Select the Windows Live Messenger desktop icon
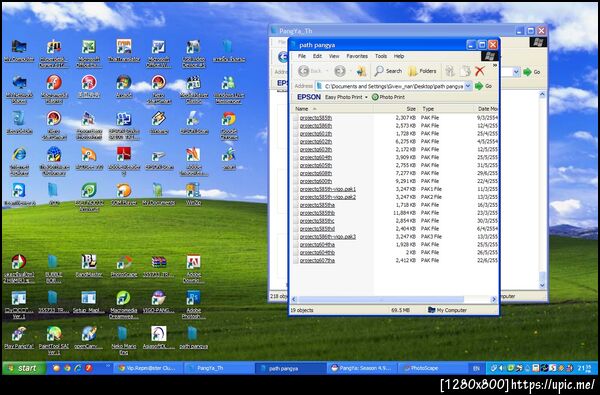The image size is (600, 395). point(228,89)
